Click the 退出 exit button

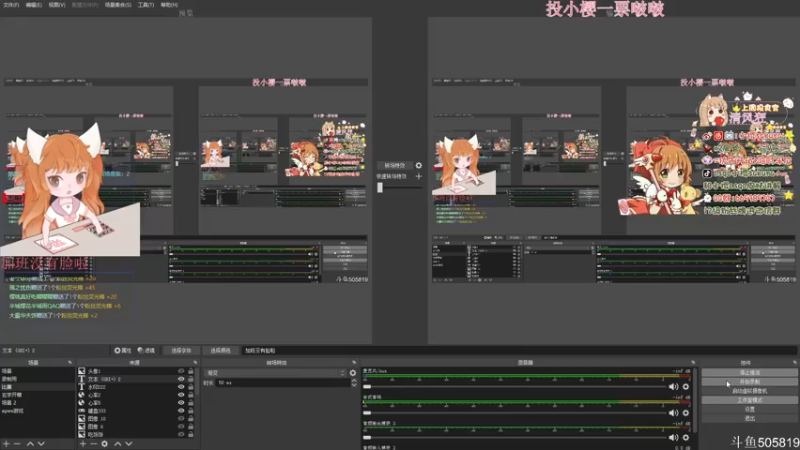pyautogui.click(x=749, y=418)
